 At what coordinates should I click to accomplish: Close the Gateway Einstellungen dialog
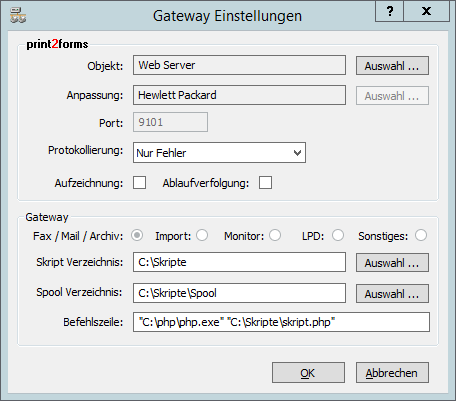426,12
